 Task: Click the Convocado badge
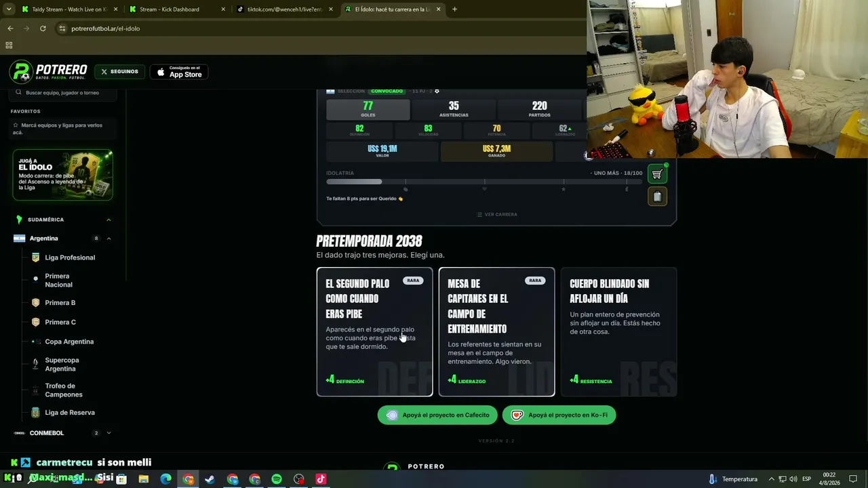387,91
